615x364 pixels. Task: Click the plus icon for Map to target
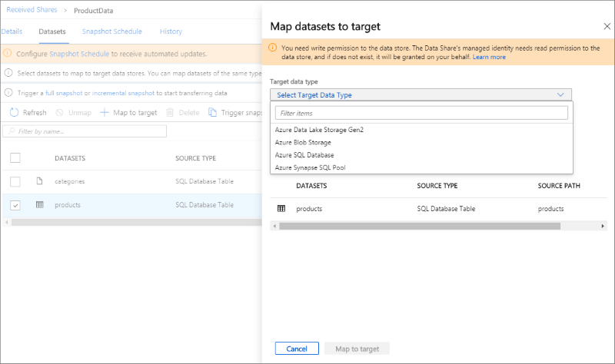pos(105,112)
